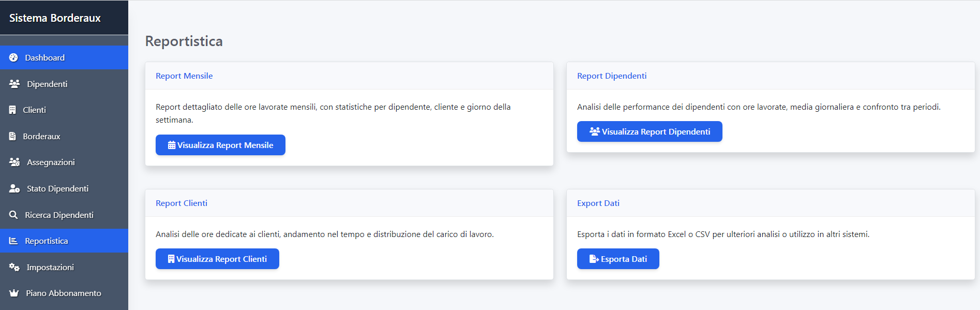
Task: Click the Assegnazioni users-cog icon
Action: (14, 162)
